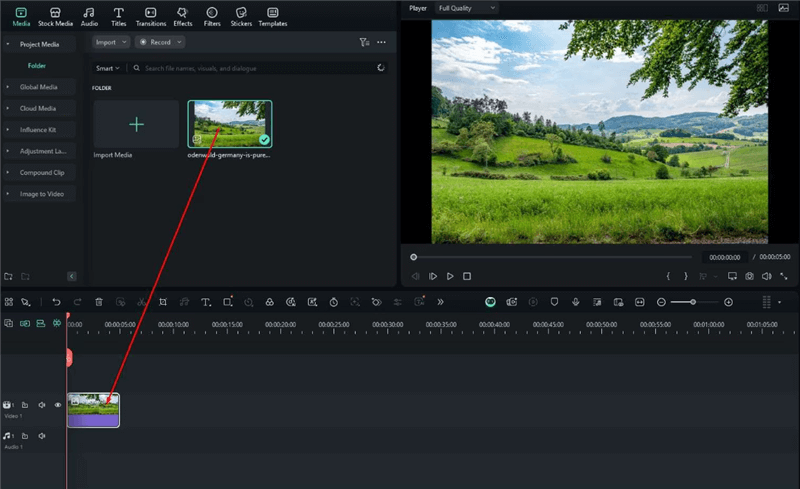
Task: Play the preview video
Action: (450, 276)
